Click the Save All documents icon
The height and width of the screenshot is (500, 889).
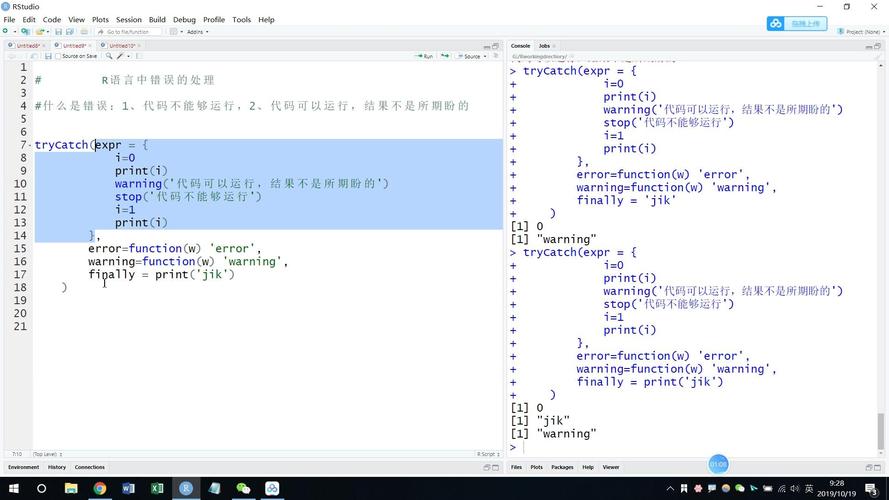point(70,32)
